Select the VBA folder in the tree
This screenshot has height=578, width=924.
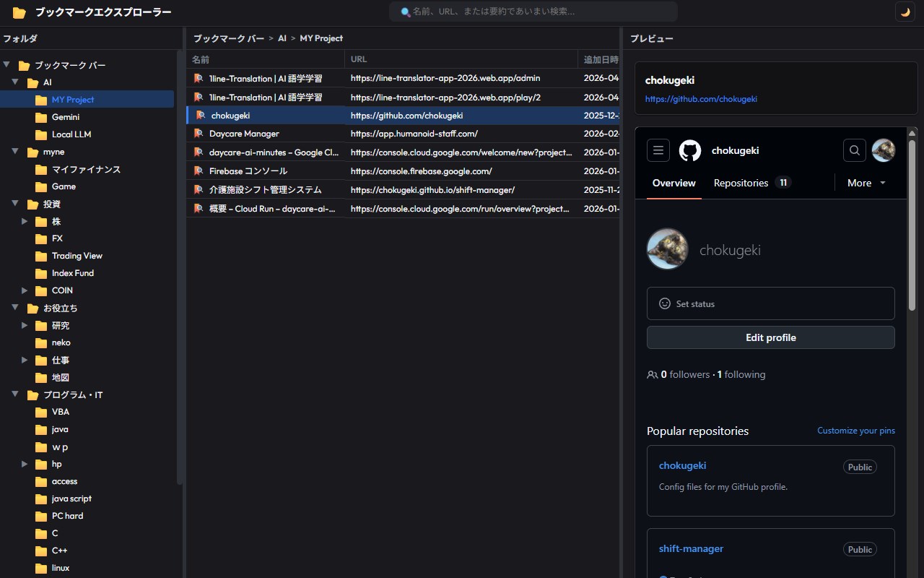pyautogui.click(x=87, y=412)
